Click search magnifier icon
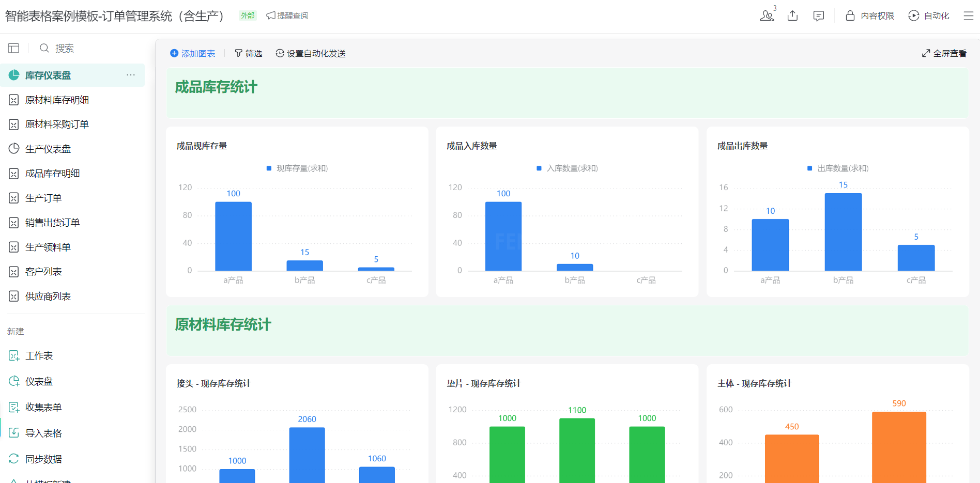Viewport: 980px width, 483px height. point(44,48)
